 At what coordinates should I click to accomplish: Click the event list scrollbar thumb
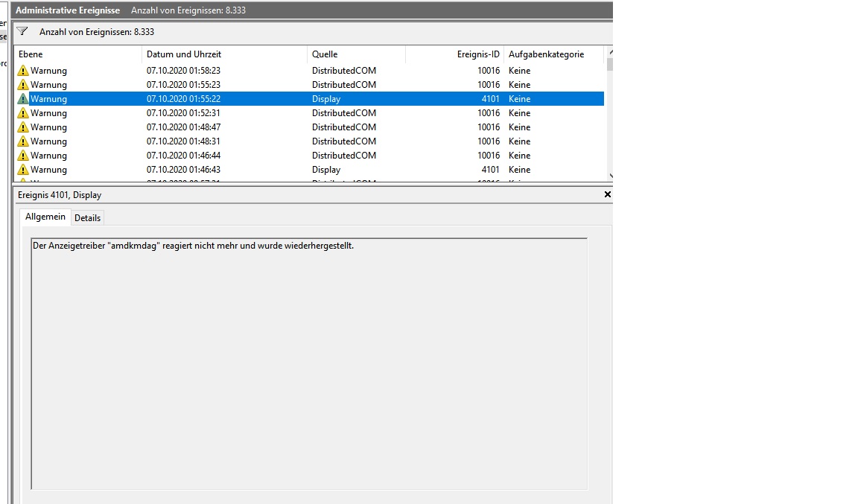pos(610,65)
